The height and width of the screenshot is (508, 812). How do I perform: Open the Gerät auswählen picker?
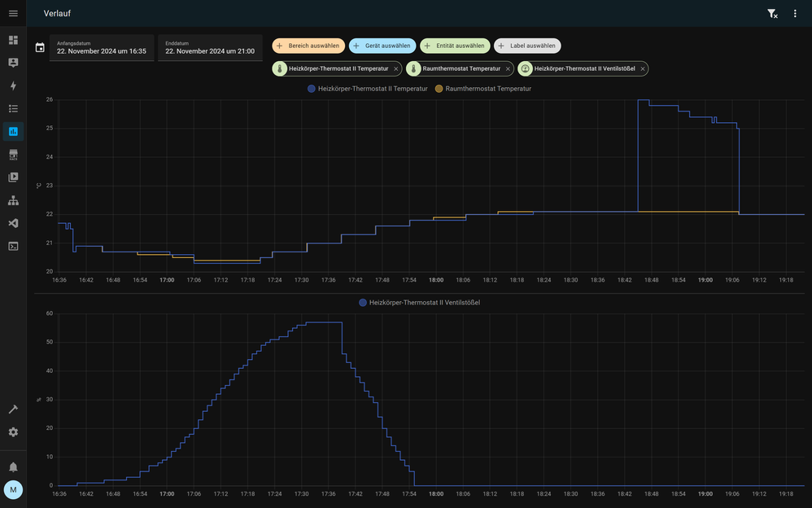tap(382, 46)
